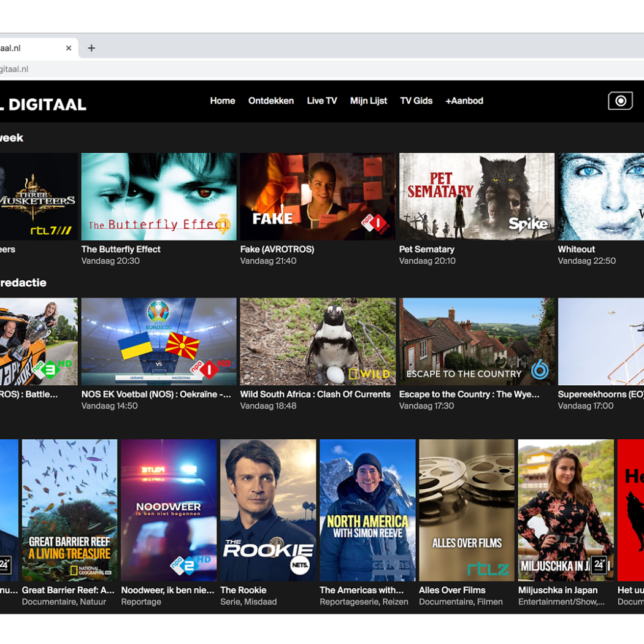The height and width of the screenshot is (644, 644).
Task: Click 'Vandaag 14:50' airing time
Action: pos(109,406)
